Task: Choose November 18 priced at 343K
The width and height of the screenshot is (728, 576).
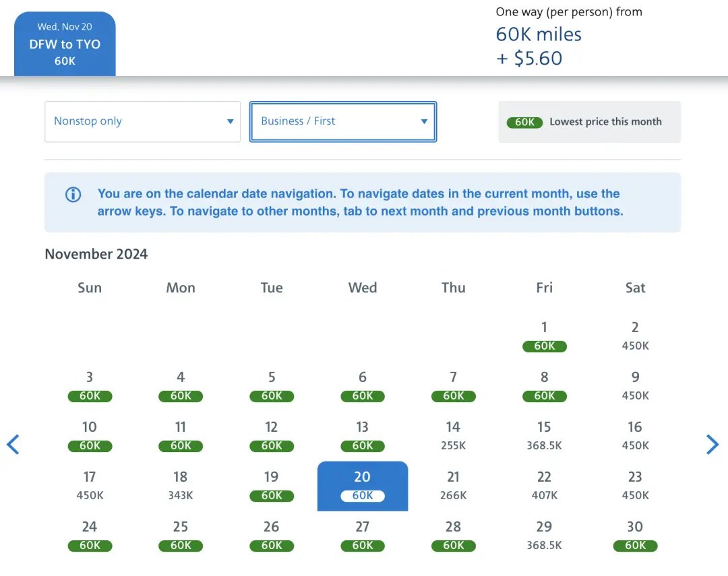Action: 180,485
